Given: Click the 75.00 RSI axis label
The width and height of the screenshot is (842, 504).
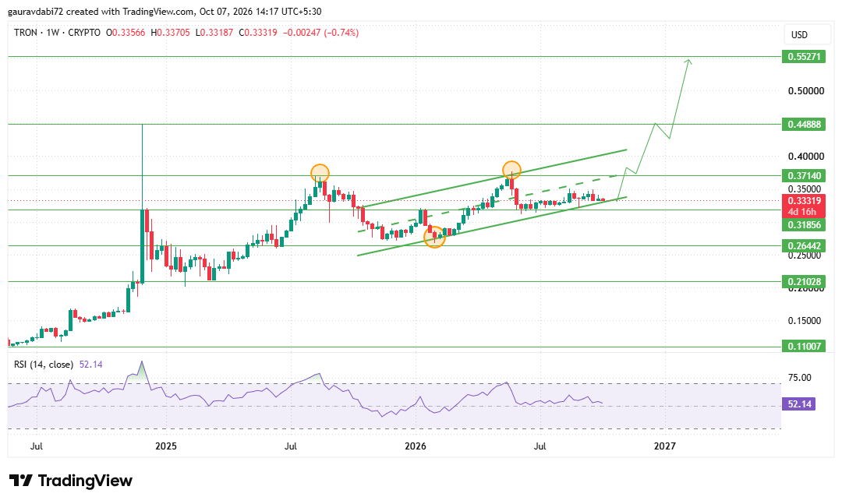Looking at the screenshot, I should (x=800, y=378).
